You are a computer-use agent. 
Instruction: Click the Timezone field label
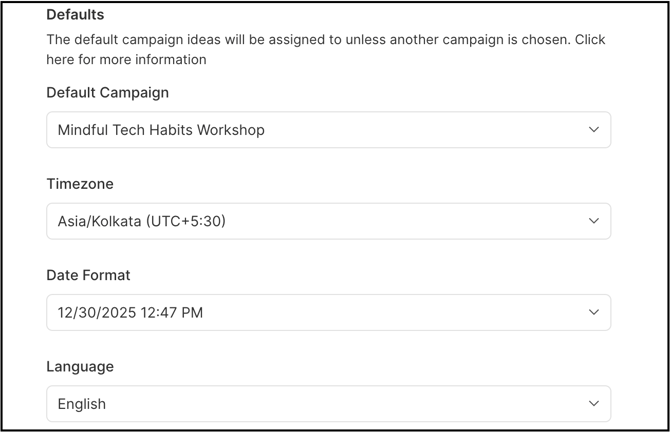80,184
